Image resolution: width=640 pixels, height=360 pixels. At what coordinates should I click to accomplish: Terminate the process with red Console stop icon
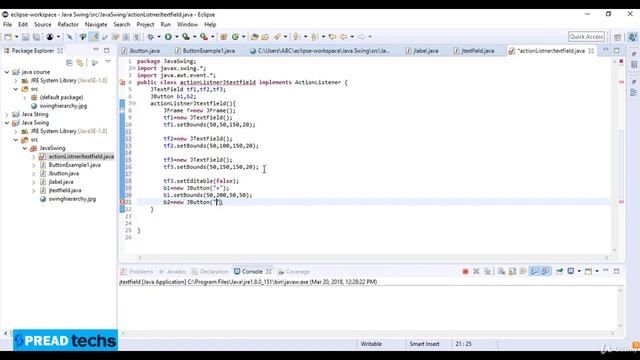point(465,271)
